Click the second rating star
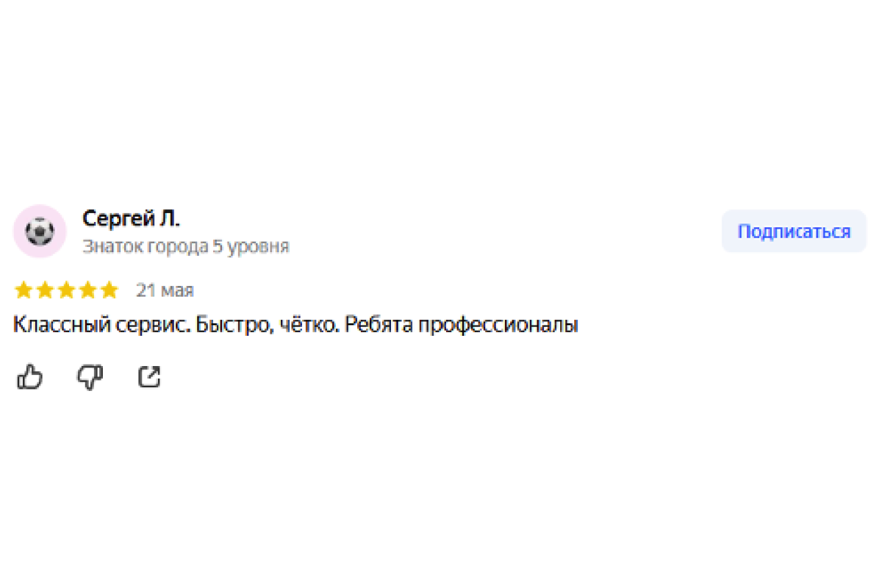The width and height of the screenshot is (882, 588). (x=45, y=290)
